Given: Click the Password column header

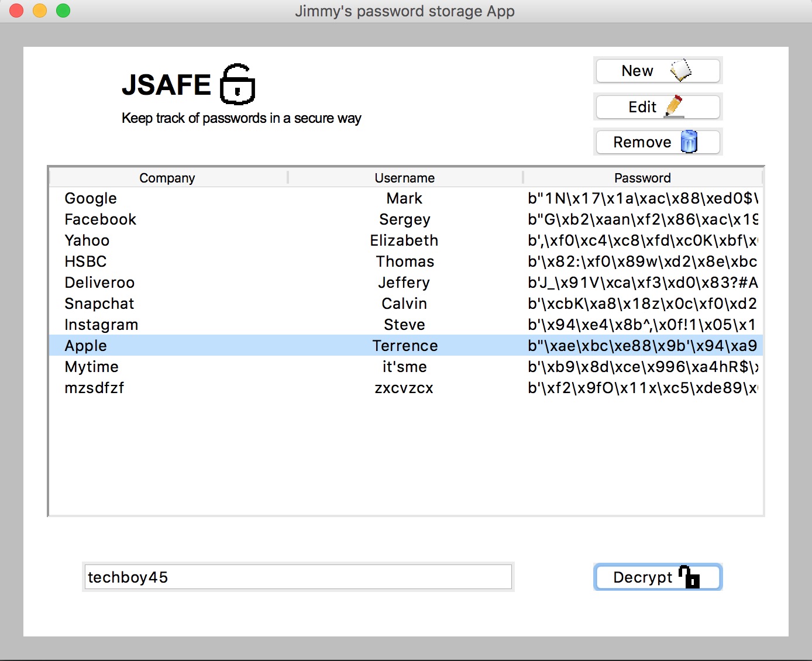Looking at the screenshot, I should coord(642,178).
